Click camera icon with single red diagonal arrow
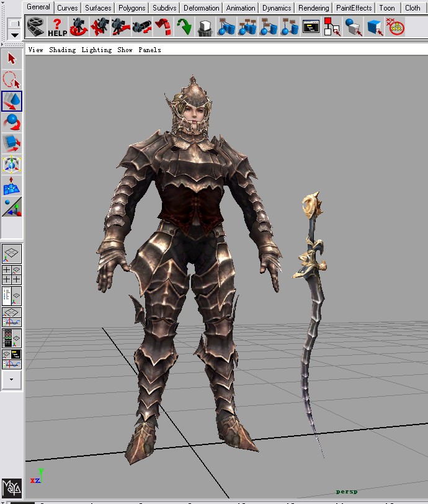 point(121,27)
